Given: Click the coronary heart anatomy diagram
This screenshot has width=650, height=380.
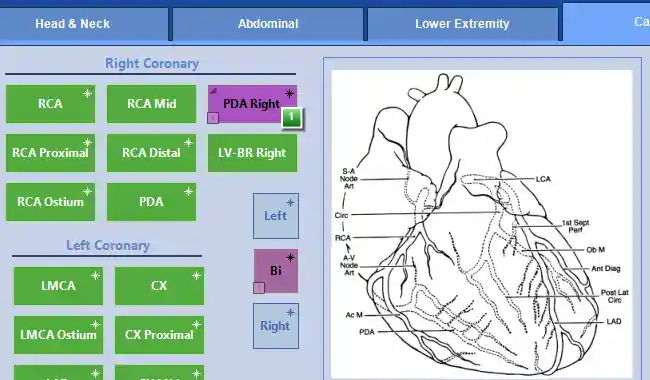Looking at the screenshot, I should click(x=482, y=224).
